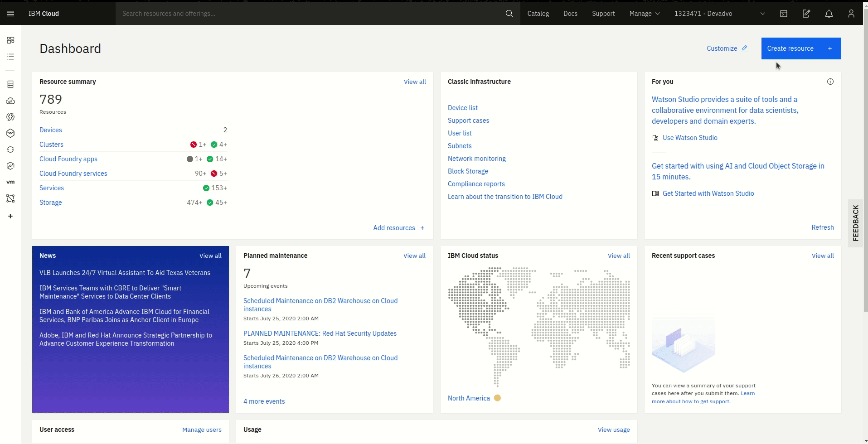868x444 pixels.
Task: Open Block Storage link
Action: click(468, 171)
